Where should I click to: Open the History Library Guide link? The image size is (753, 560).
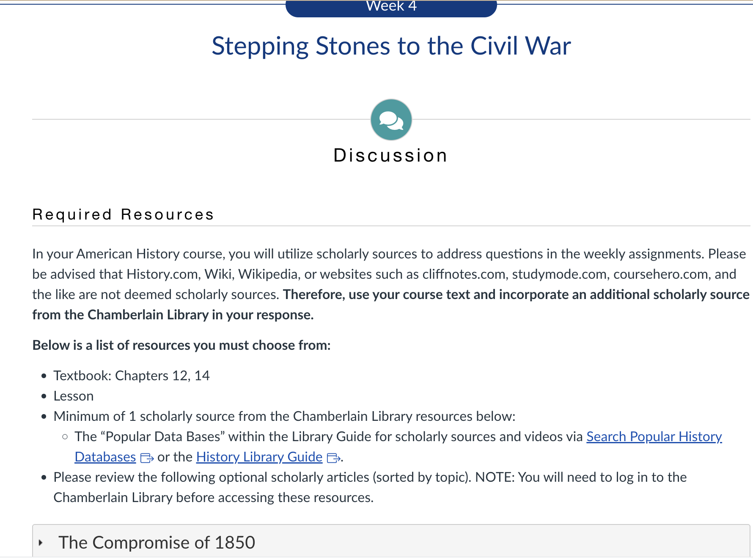click(259, 457)
